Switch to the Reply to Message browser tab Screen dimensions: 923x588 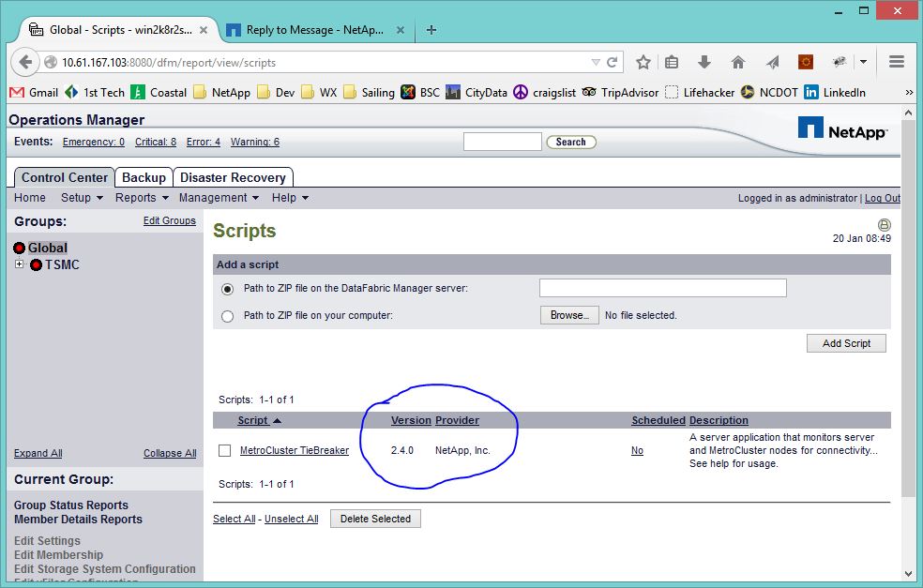point(315,29)
